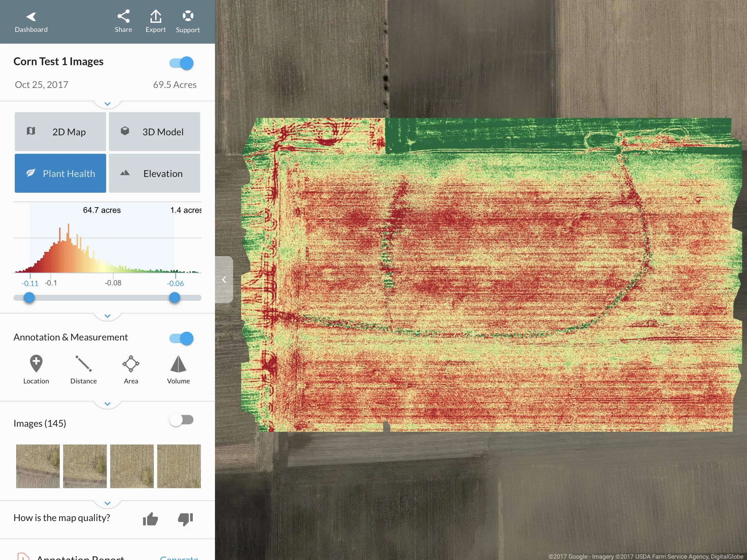The image size is (747, 560).
Task: Expand chevron below the histogram slider
Action: click(107, 316)
